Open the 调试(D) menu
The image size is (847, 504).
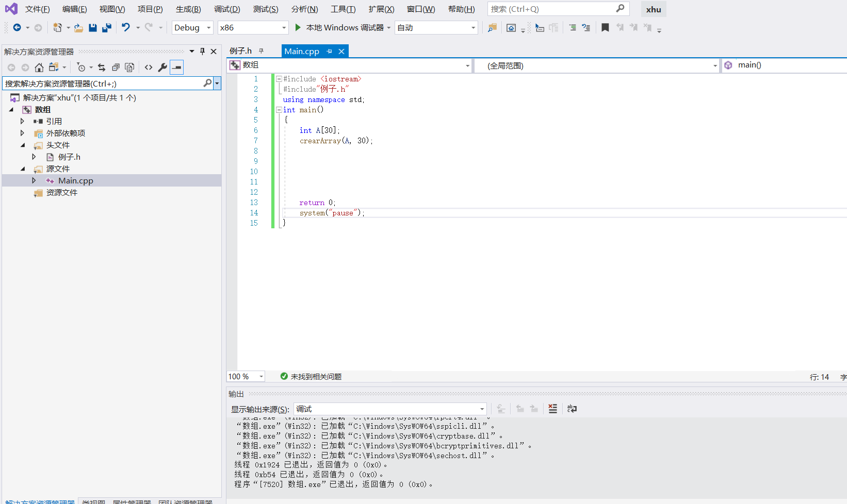(227, 9)
